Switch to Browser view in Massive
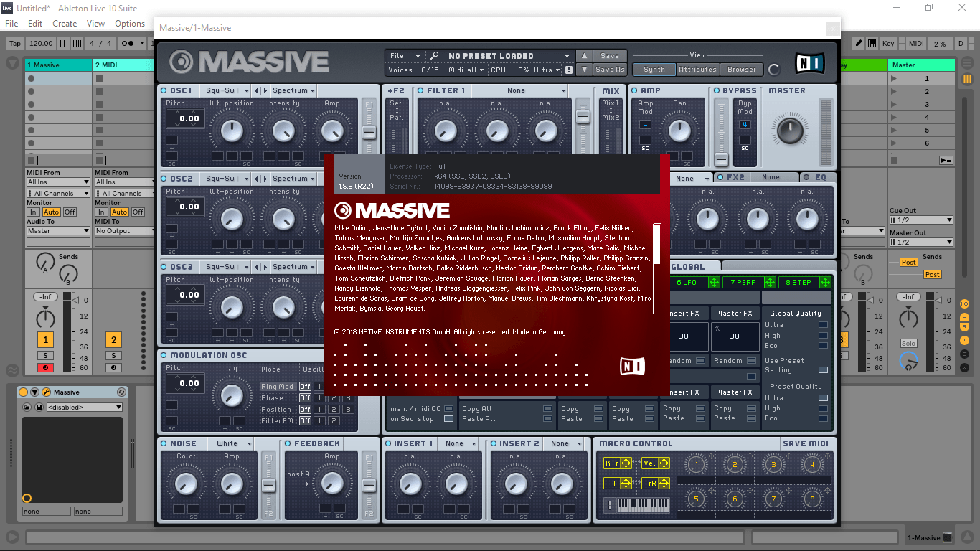This screenshot has width=980, height=551. coord(741,70)
